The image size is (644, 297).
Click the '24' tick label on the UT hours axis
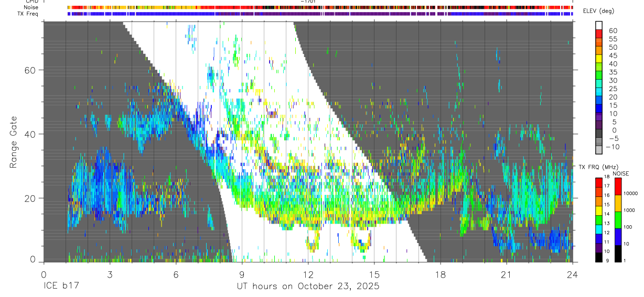point(572,274)
